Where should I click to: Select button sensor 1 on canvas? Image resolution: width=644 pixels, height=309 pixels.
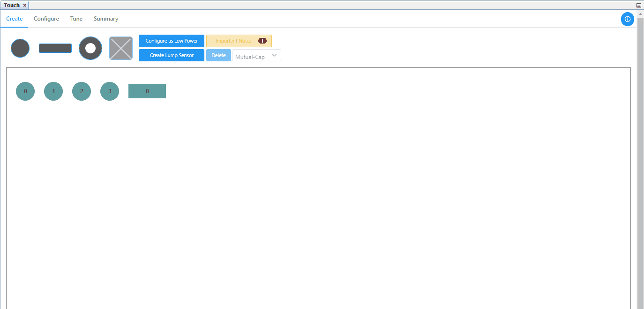click(53, 91)
